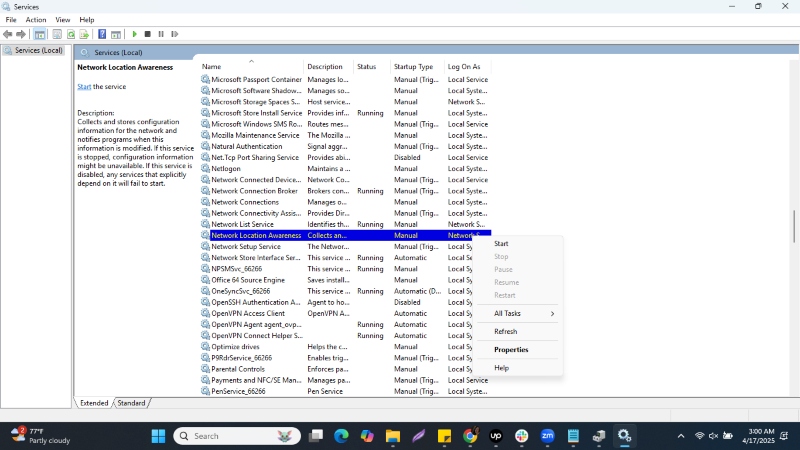Open the Help toolbar icon
Image resolution: width=800 pixels, height=450 pixels.
(x=102, y=34)
